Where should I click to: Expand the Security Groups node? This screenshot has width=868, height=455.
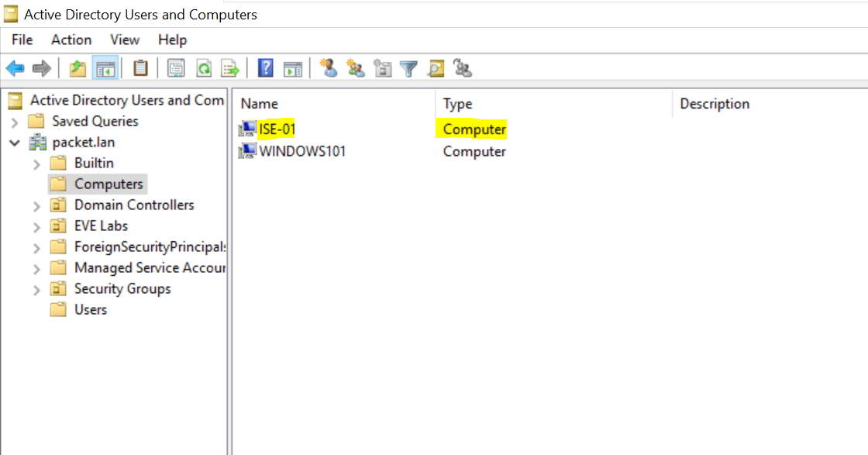coord(36,290)
